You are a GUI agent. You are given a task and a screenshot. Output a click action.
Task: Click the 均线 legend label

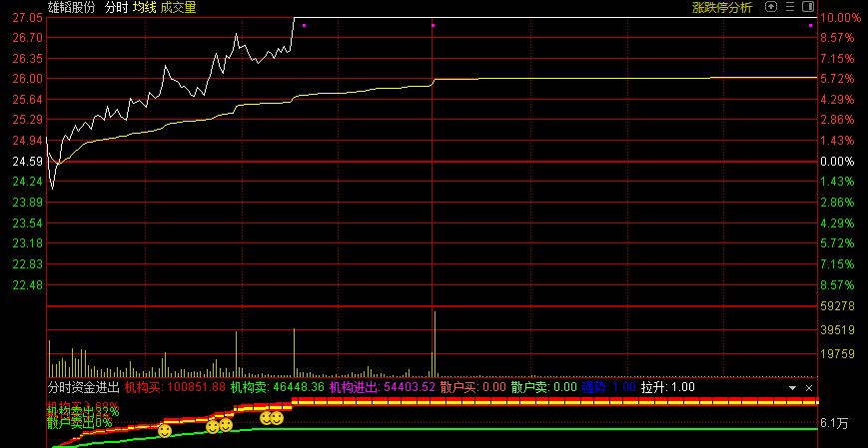coord(145,7)
